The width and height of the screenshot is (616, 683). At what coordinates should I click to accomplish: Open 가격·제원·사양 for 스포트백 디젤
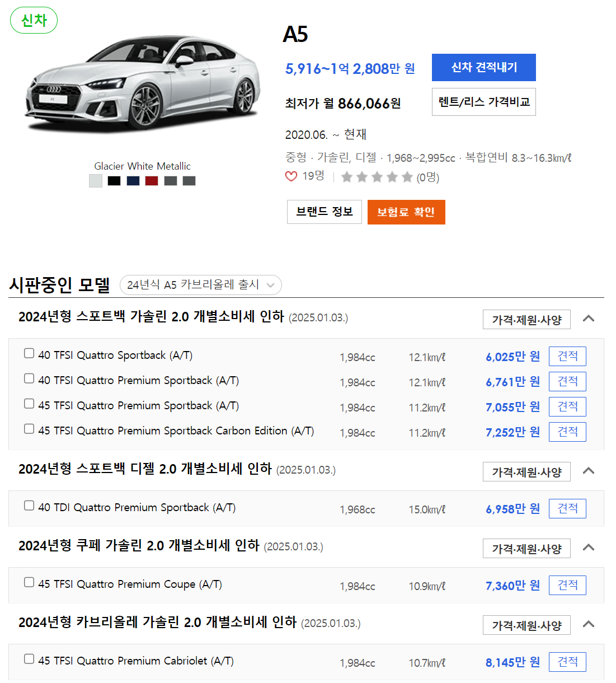click(526, 472)
